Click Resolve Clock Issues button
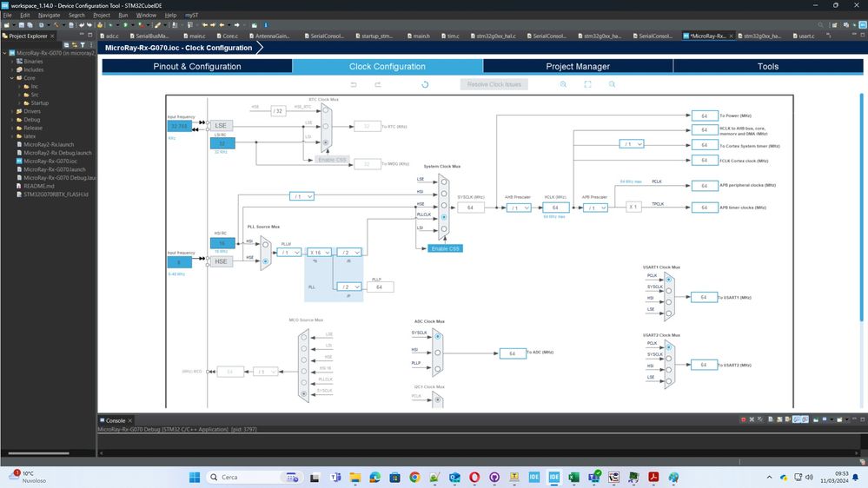The height and width of the screenshot is (488, 868). (494, 84)
